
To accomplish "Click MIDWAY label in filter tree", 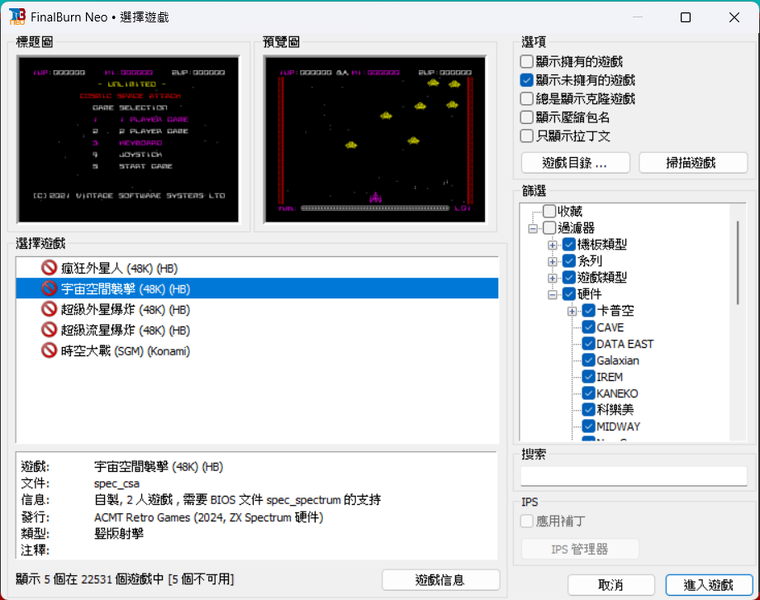I will (618, 426).
